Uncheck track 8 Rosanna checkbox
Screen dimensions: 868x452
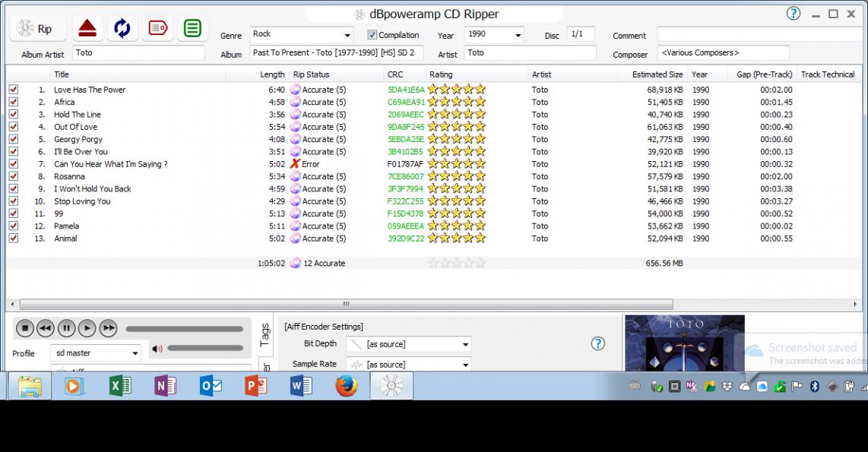(13, 176)
